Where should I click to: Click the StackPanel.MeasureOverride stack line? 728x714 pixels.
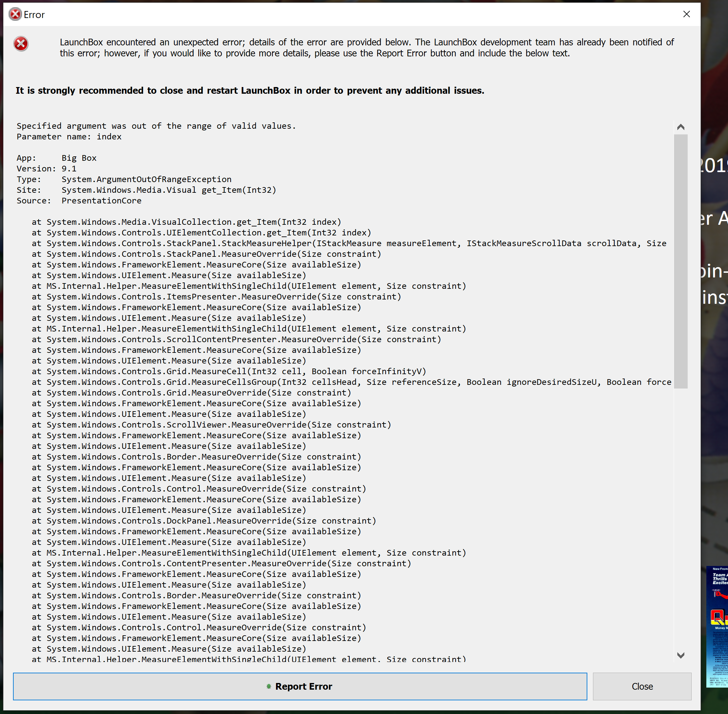pos(207,254)
